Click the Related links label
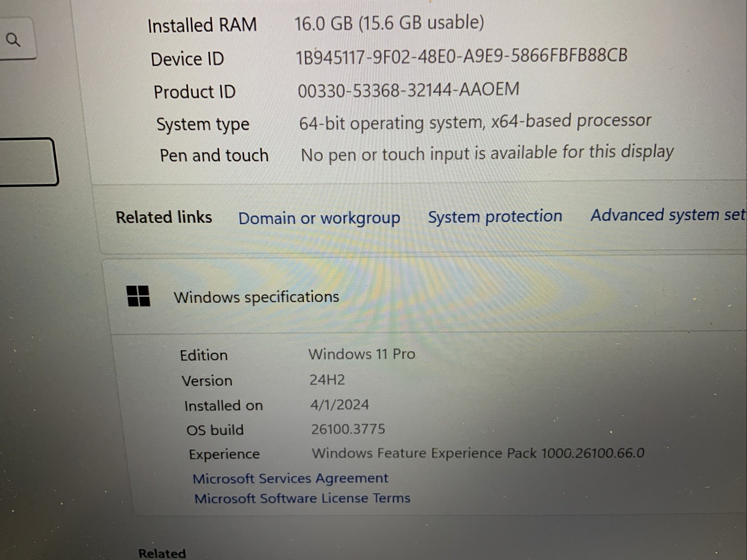Screen dimensions: 747x560 (164, 217)
